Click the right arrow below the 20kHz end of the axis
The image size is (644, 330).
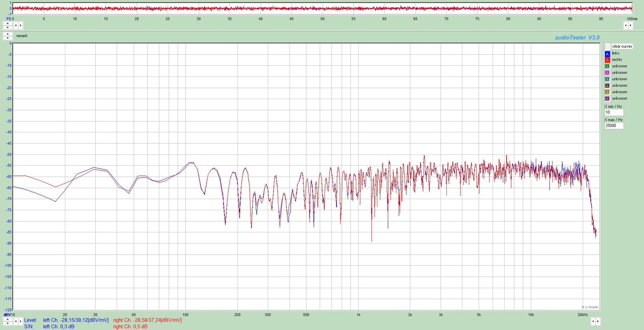[598, 321]
